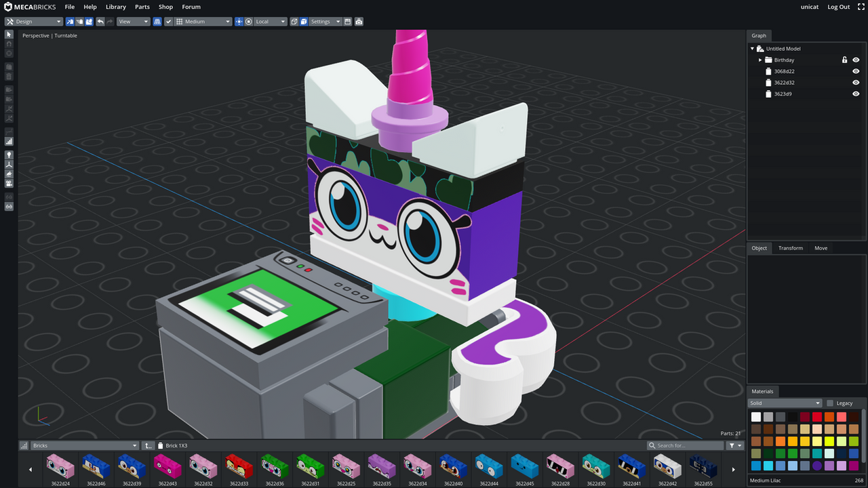This screenshot has width=868, height=488.
Task: Collapse the Untitled Model tree node
Action: coord(752,49)
